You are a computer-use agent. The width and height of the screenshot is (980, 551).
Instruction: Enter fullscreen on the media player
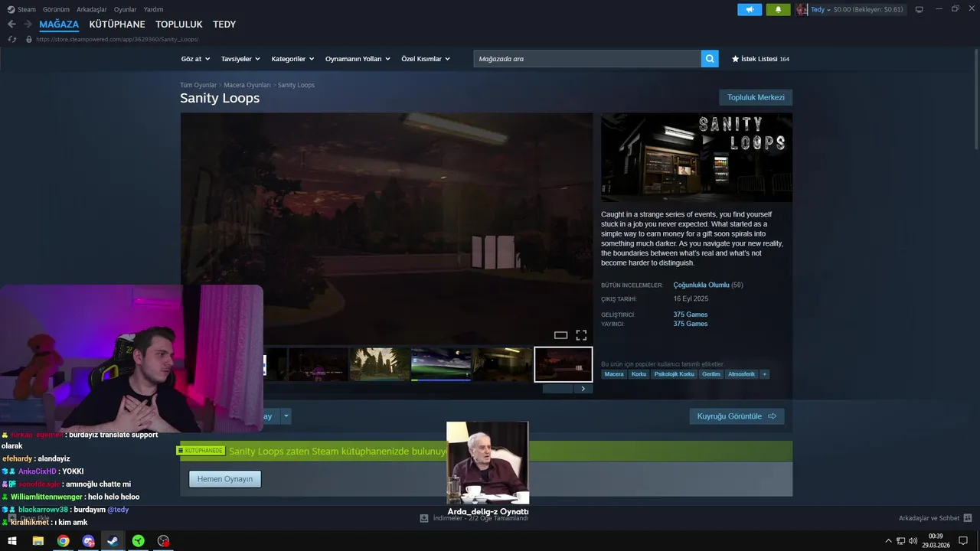point(581,335)
